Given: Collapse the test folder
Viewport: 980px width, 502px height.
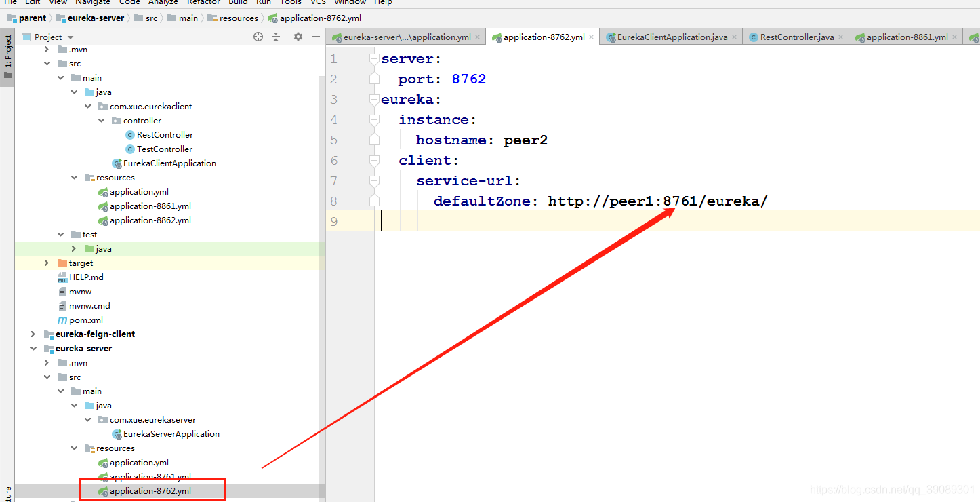Looking at the screenshot, I should click(61, 235).
